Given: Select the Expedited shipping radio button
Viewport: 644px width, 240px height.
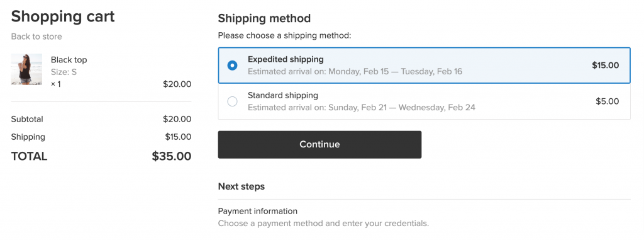Looking at the screenshot, I should pyautogui.click(x=232, y=65).
